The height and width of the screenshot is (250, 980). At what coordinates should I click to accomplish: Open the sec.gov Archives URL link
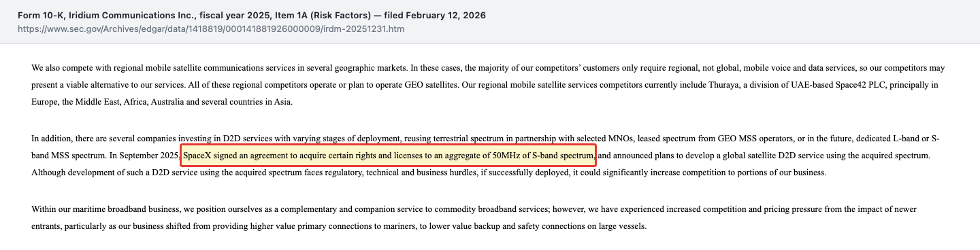tap(211, 30)
